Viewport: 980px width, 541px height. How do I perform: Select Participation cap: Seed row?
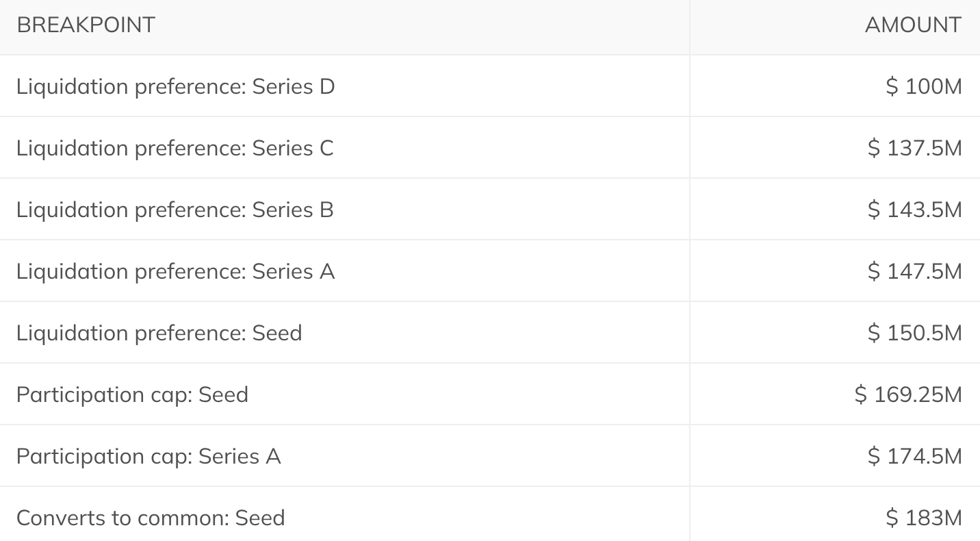tap(490, 394)
